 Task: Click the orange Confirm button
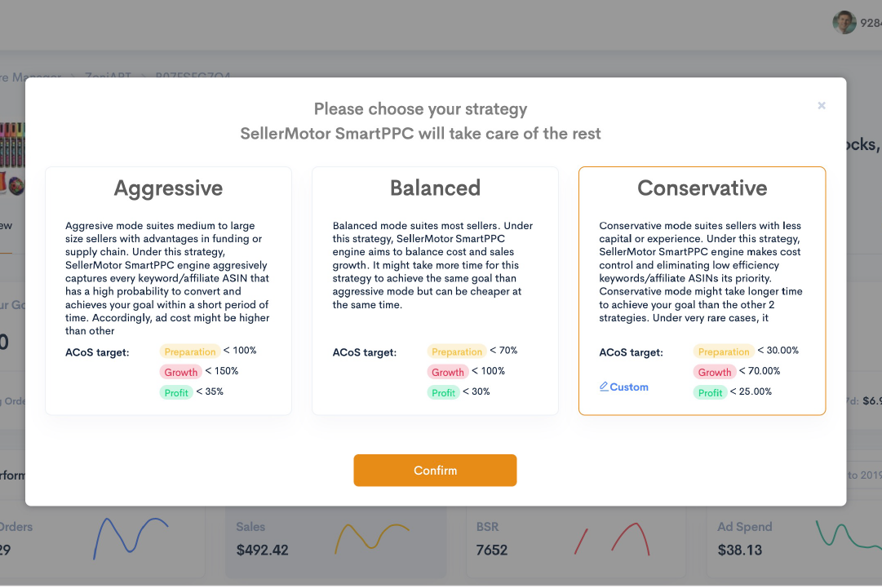coord(435,471)
